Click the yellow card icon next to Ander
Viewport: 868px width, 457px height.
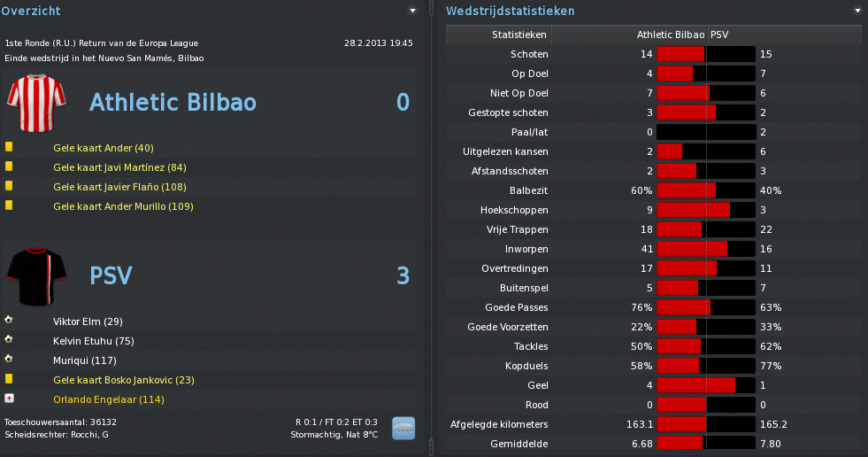(9, 147)
